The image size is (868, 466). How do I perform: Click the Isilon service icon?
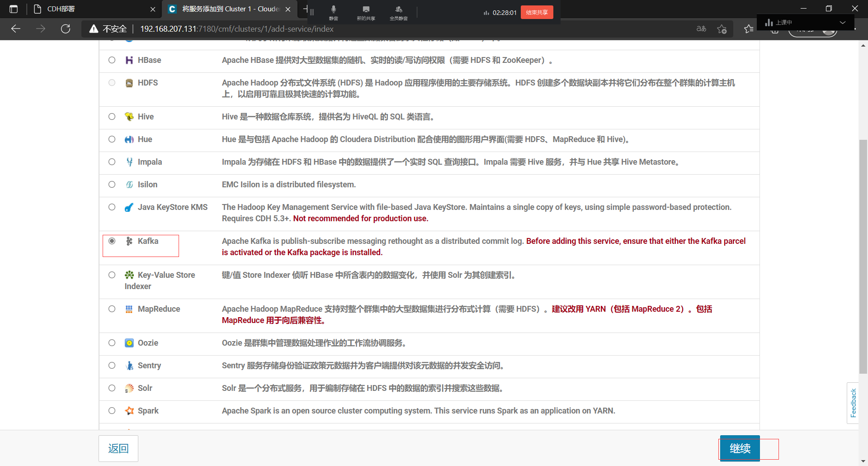pyautogui.click(x=129, y=185)
